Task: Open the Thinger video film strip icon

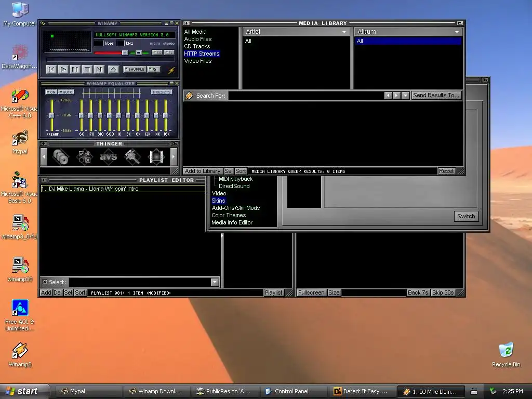Action: 156,157
